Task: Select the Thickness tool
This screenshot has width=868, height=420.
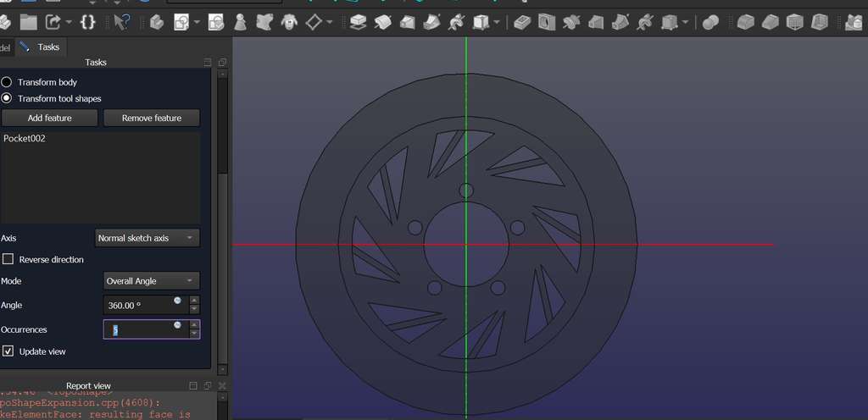Action: pyautogui.click(x=820, y=22)
